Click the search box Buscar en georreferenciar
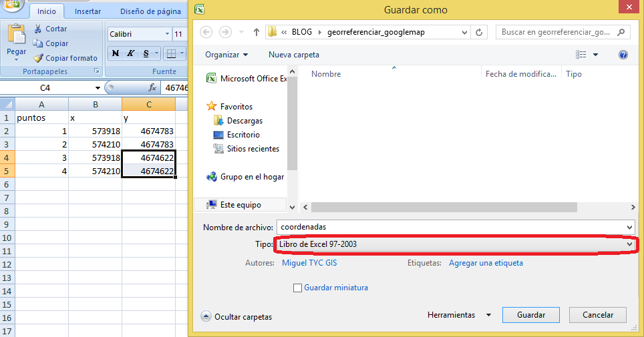644x337 pixels. 562,32
